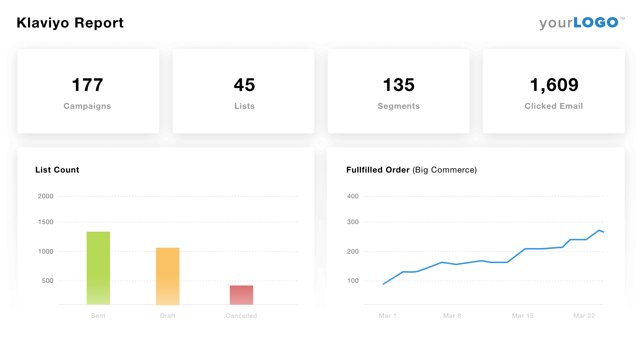
Task: Click the Lists metric card
Action: pyautogui.click(x=244, y=91)
